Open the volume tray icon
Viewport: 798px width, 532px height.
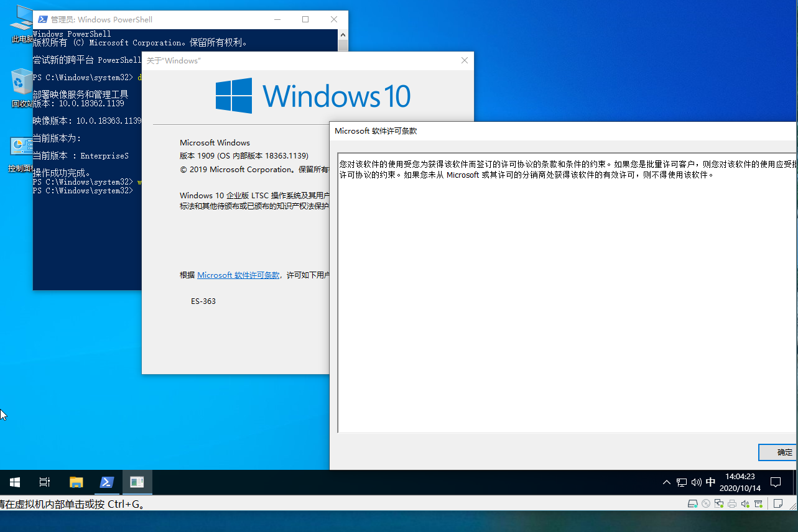click(x=696, y=482)
